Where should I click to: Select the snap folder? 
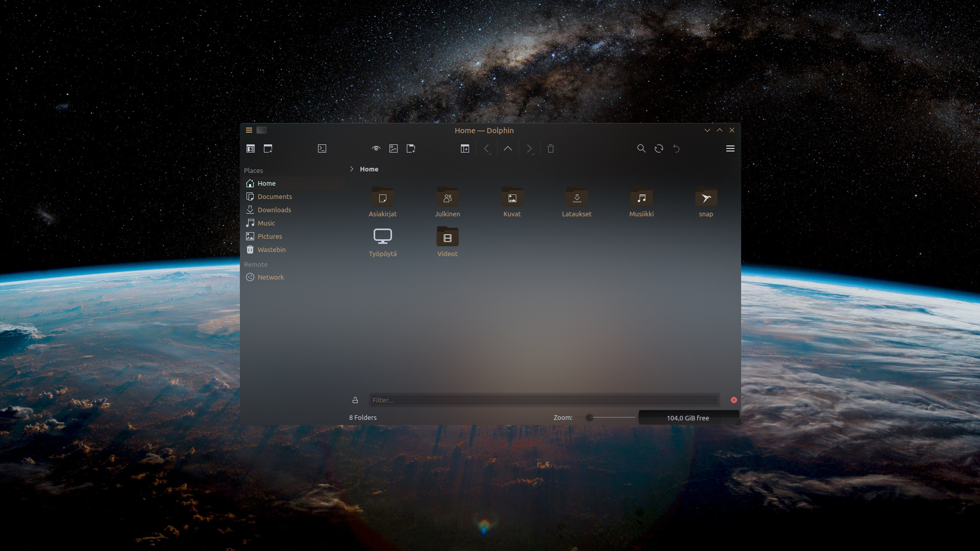(x=706, y=203)
